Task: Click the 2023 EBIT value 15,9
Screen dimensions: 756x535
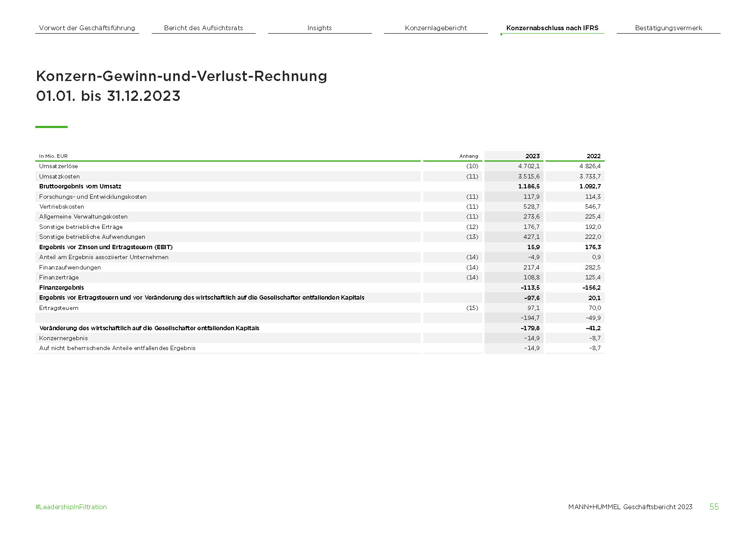Action: 533,247
